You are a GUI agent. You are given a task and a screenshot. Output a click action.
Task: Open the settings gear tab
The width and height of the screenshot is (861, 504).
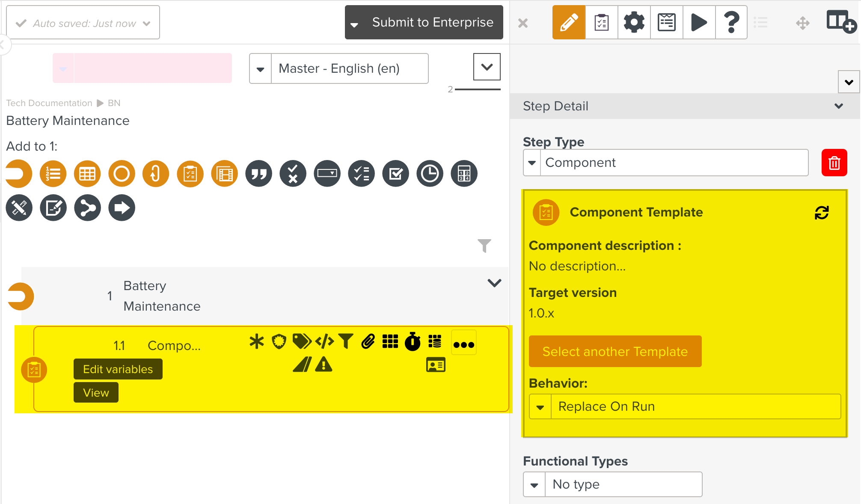click(634, 22)
